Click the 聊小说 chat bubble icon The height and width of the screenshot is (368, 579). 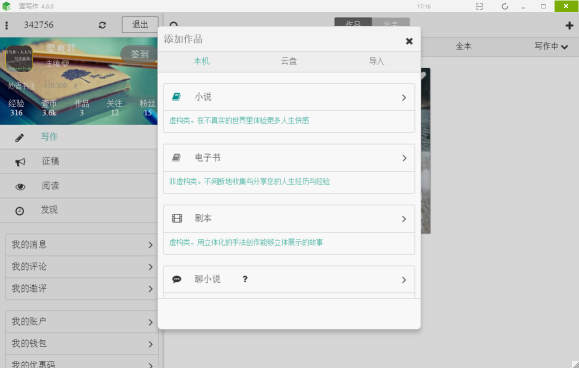coord(177,279)
